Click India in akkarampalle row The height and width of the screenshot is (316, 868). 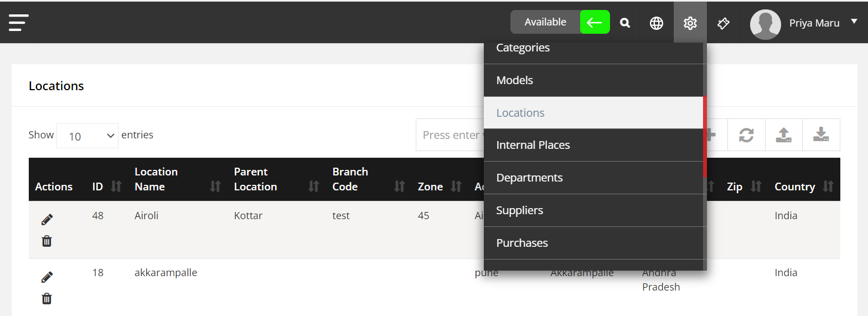786,273
